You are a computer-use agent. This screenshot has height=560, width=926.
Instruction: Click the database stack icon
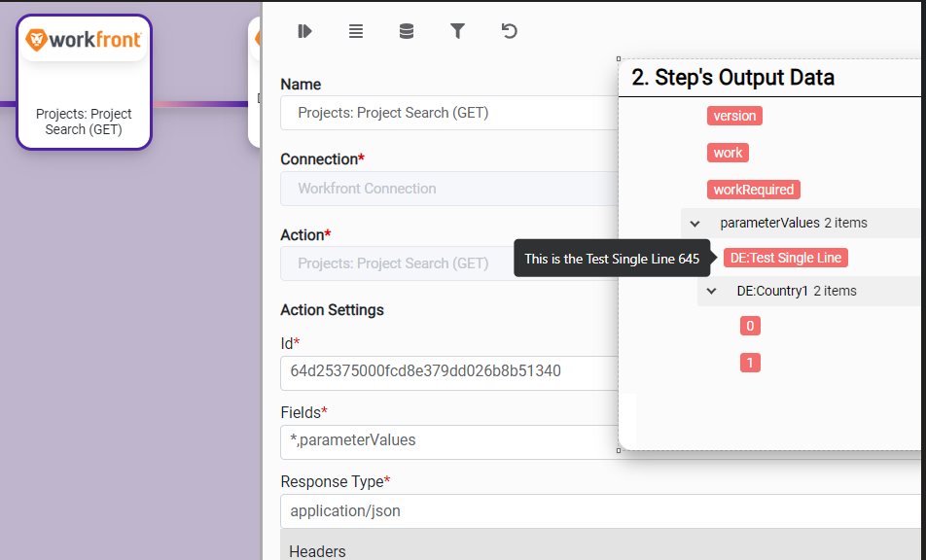pyautogui.click(x=407, y=31)
